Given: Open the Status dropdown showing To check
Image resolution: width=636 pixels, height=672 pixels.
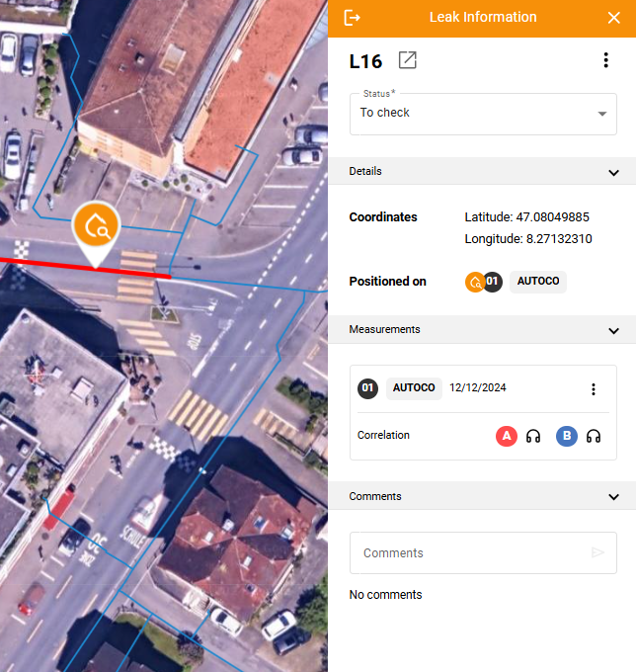Looking at the screenshot, I should [483, 114].
